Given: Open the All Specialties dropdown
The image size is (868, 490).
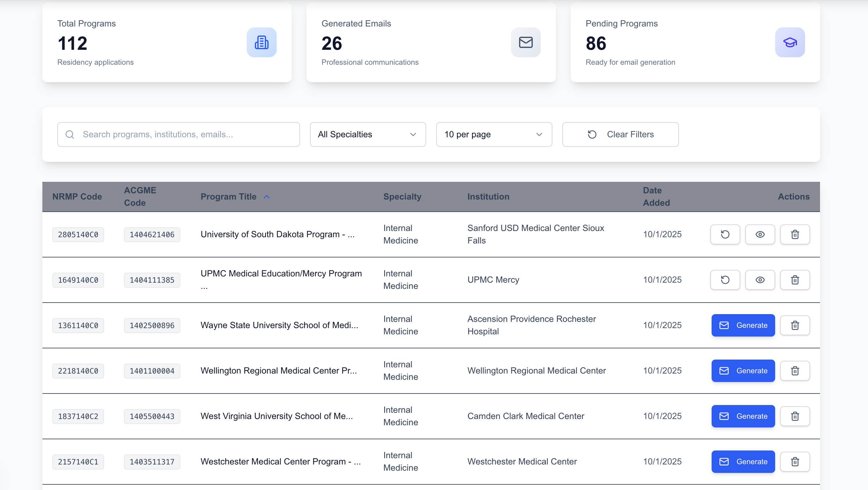Looking at the screenshot, I should pos(368,134).
